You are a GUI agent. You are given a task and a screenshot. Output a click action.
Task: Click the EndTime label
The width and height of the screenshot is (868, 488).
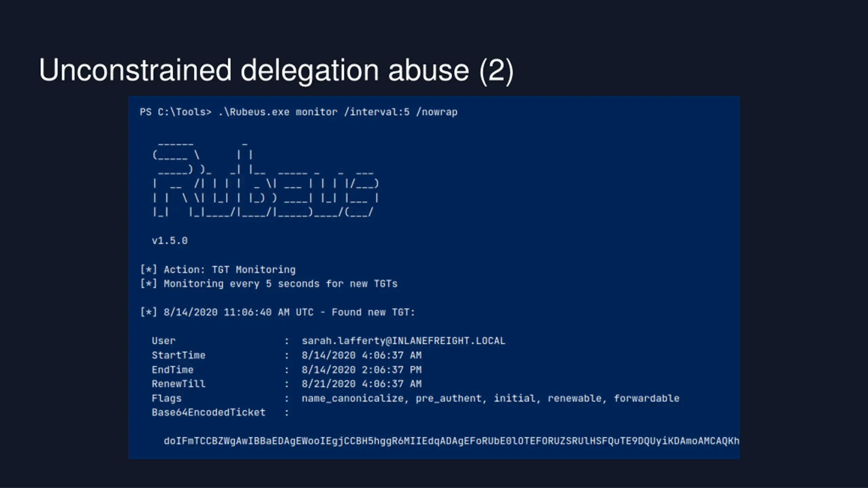point(172,370)
